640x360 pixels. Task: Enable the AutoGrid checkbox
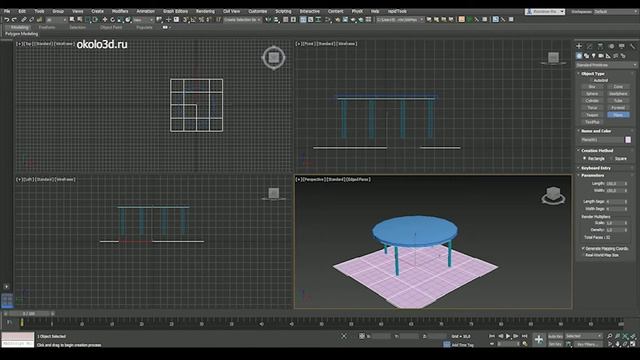point(591,80)
